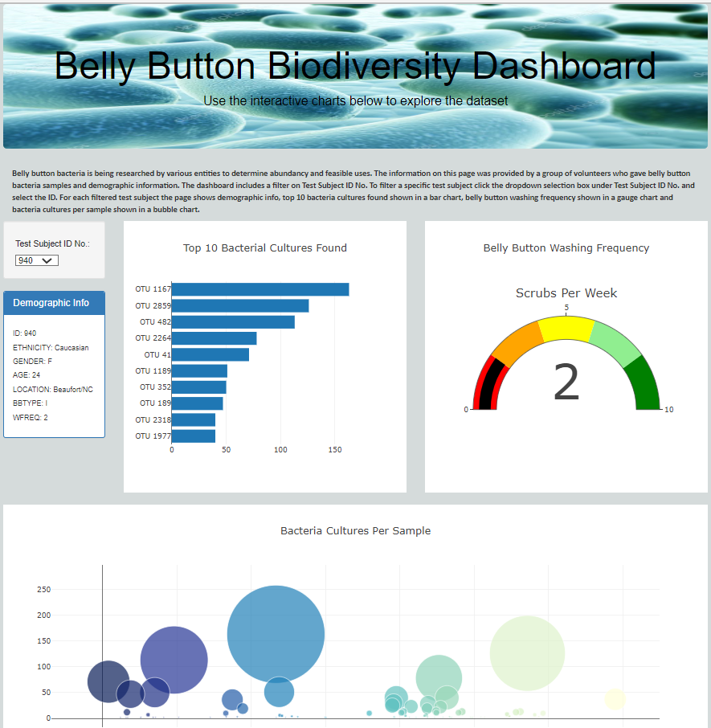711x728 pixels.
Task: Click the gauge's 10 tick label
Action: click(x=668, y=410)
